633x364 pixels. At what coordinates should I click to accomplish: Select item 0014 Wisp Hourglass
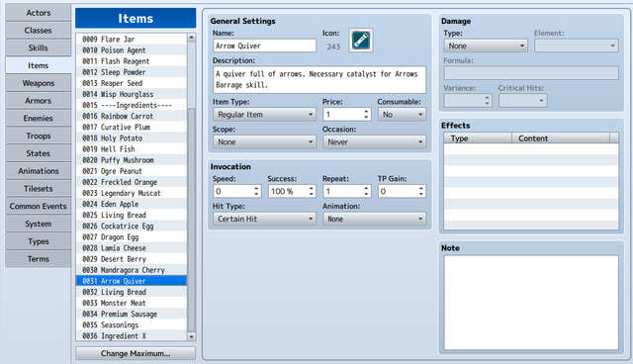tap(132, 94)
